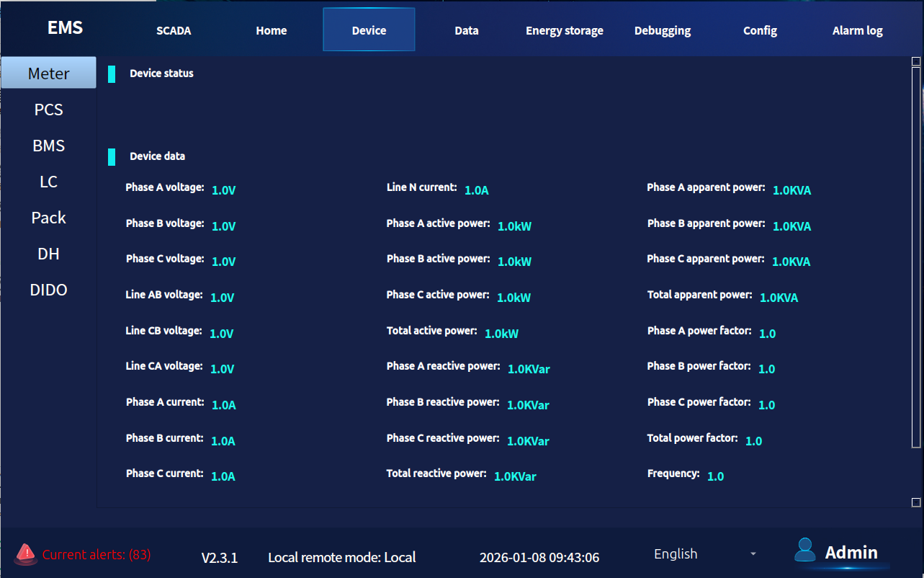View the Alarm log tab

click(858, 30)
